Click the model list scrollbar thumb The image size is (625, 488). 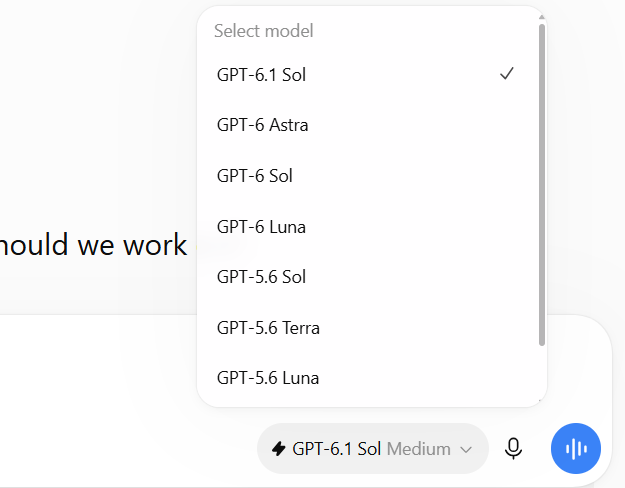[x=541, y=185]
